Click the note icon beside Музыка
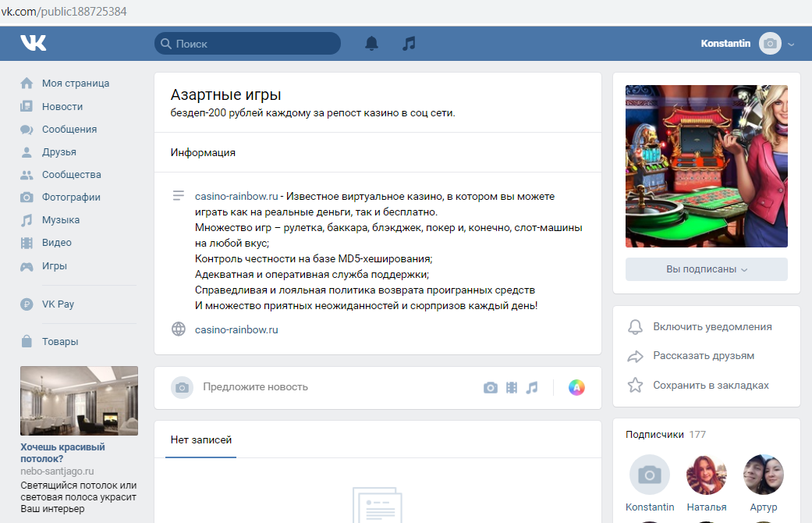The width and height of the screenshot is (812, 523). click(x=27, y=220)
